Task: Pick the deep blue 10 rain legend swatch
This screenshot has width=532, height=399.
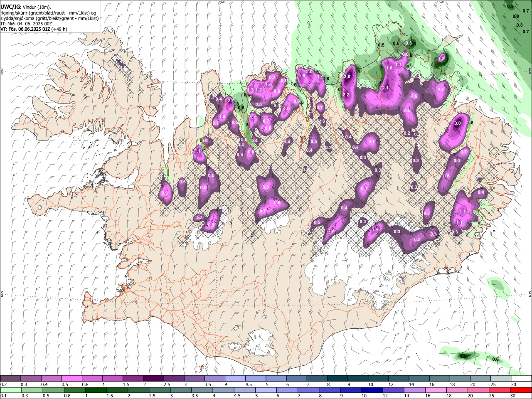Action: (372, 390)
